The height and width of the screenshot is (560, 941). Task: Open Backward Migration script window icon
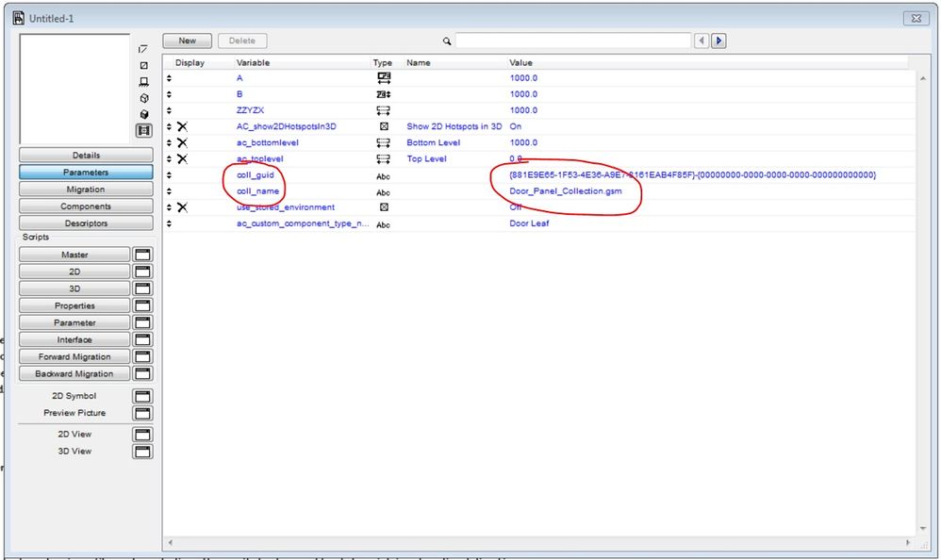tap(142, 373)
